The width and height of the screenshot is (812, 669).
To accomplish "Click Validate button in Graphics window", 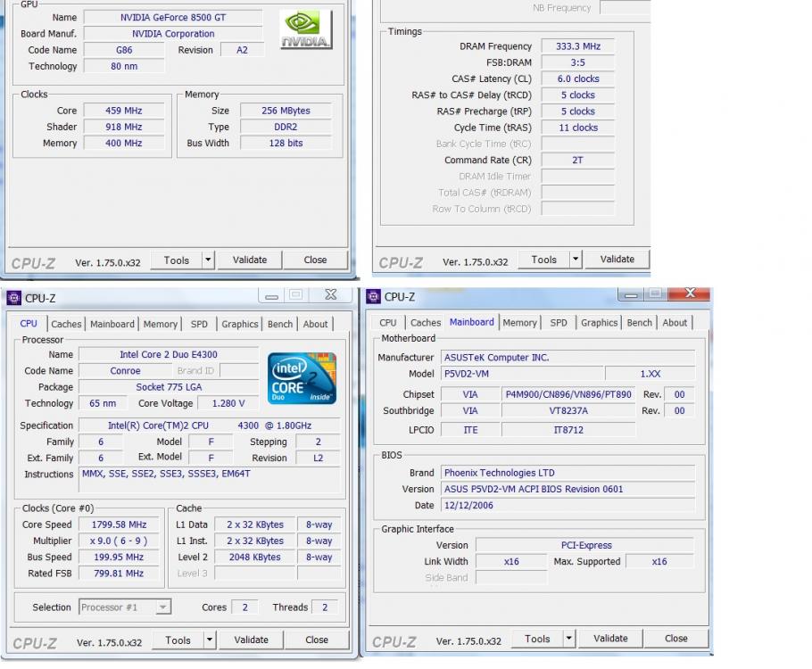I will pos(250,260).
